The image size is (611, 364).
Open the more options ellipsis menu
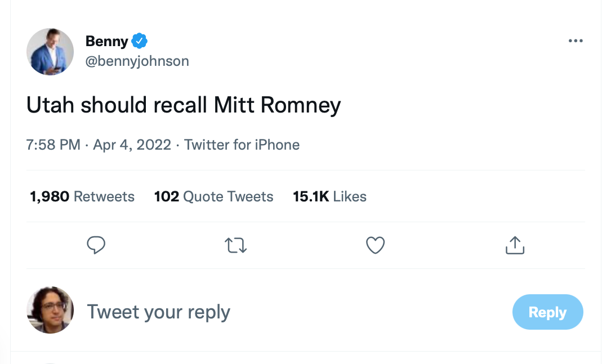[x=575, y=41]
